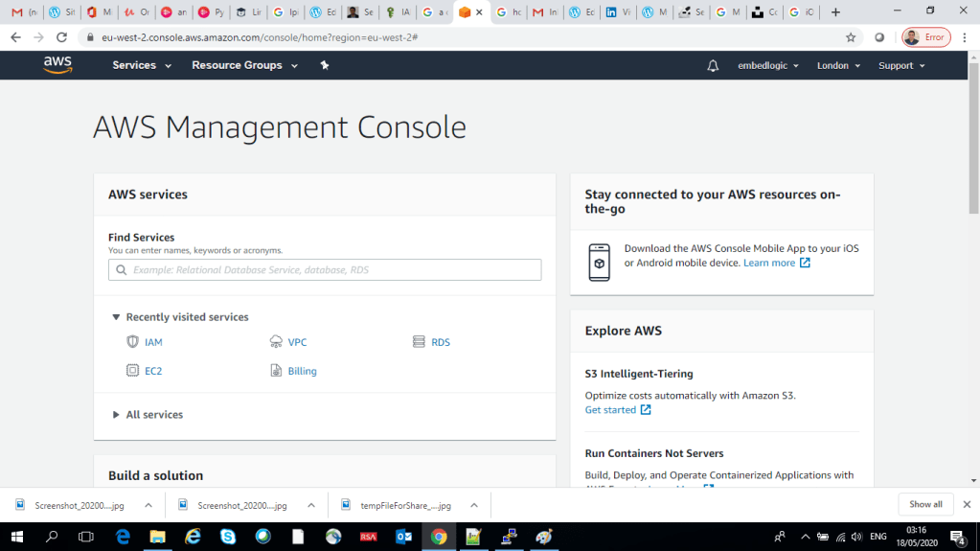This screenshot has width=980, height=551.
Task: Open Billing from recently visited services
Action: tap(302, 371)
